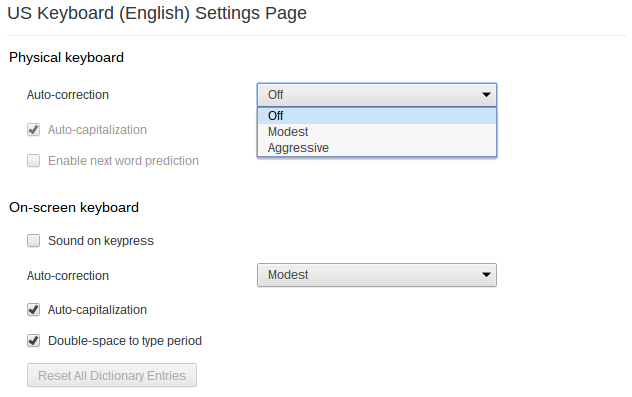Pick Aggressive auto-correction option
Screen dimensions: 632x397
376,148
